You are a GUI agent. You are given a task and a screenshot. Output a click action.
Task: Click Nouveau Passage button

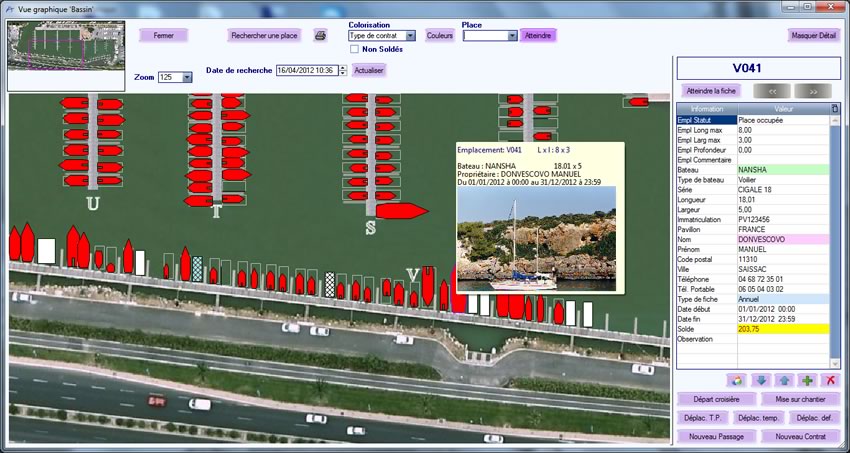716,436
